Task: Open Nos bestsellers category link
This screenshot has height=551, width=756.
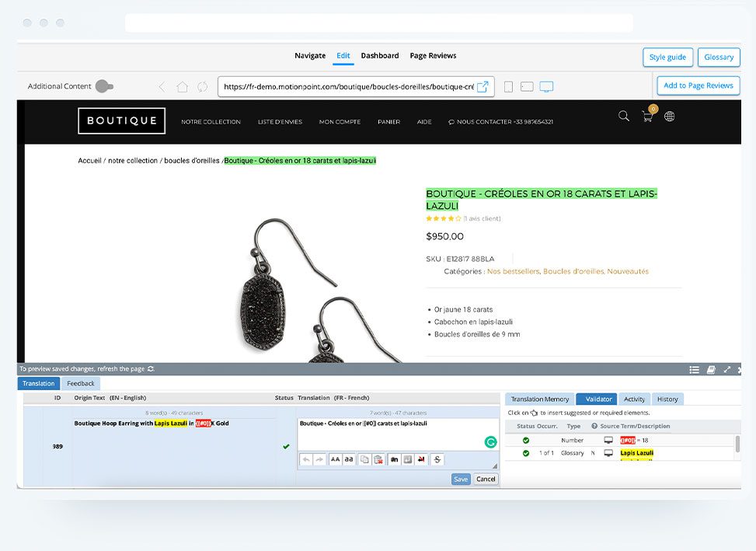Action: click(x=513, y=271)
